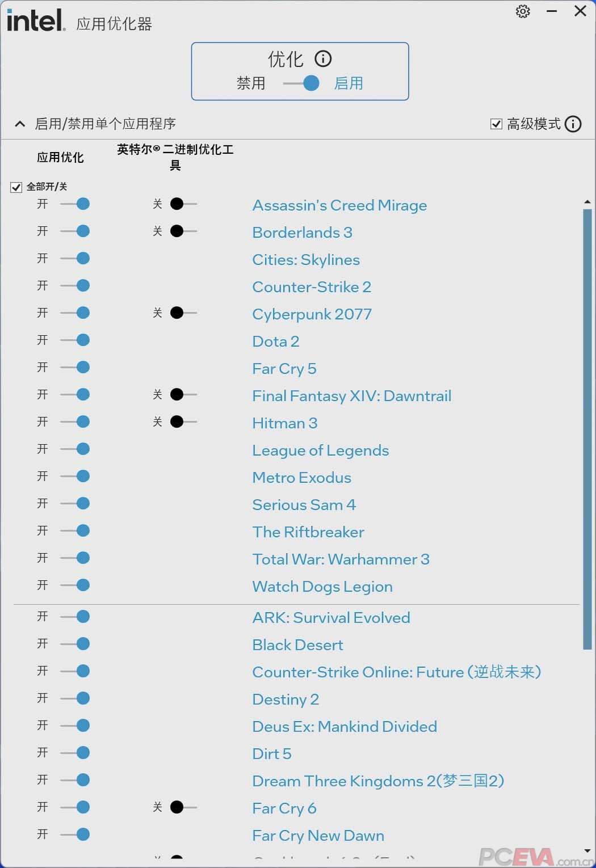Open the Assassin's Creed Mirage link
The width and height of the screenshot is (596, 868).
[x=339, y=205]
